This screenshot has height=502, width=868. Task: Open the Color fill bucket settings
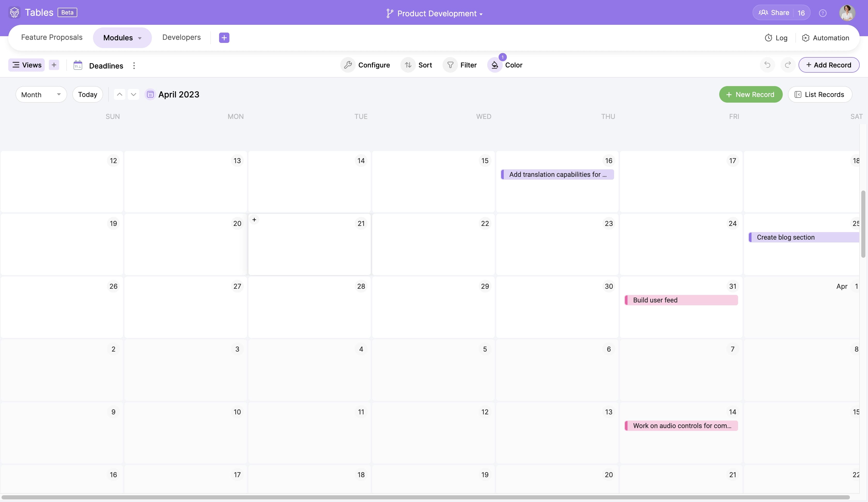tap(495, 65)
